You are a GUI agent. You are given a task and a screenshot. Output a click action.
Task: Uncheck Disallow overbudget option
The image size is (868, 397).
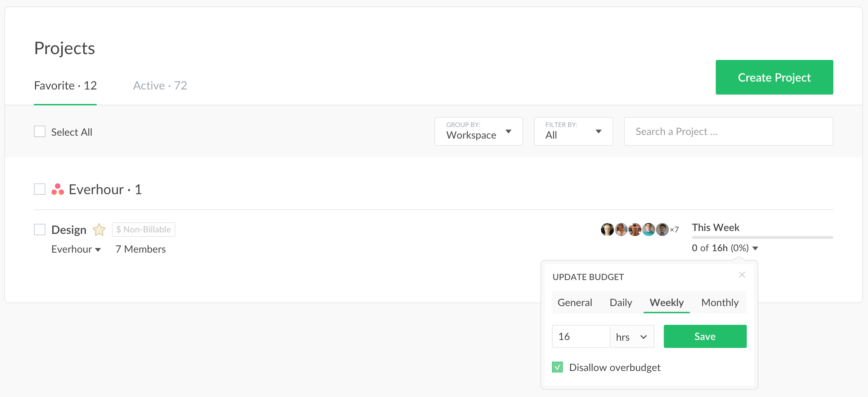(x=557, y=367)
